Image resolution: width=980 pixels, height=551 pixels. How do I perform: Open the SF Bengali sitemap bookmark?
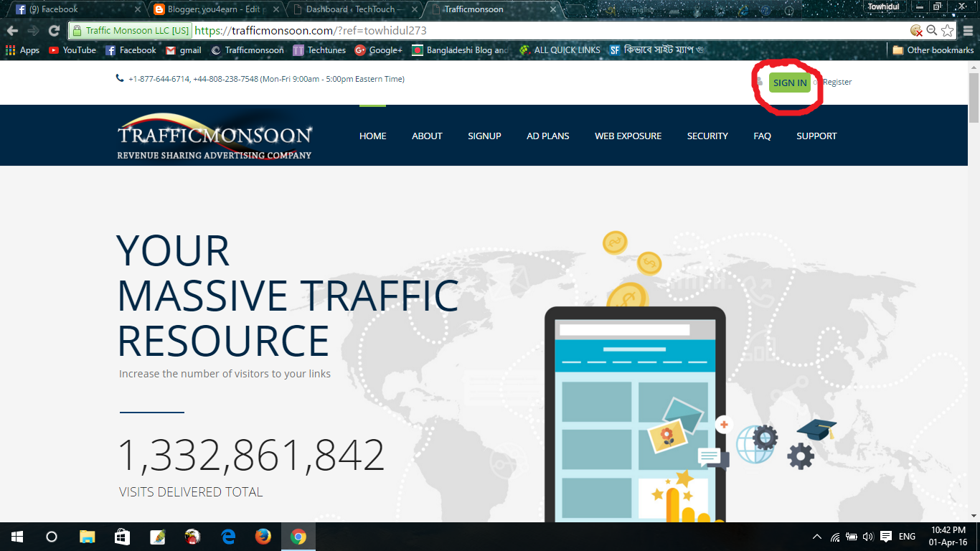click(656, 50)
